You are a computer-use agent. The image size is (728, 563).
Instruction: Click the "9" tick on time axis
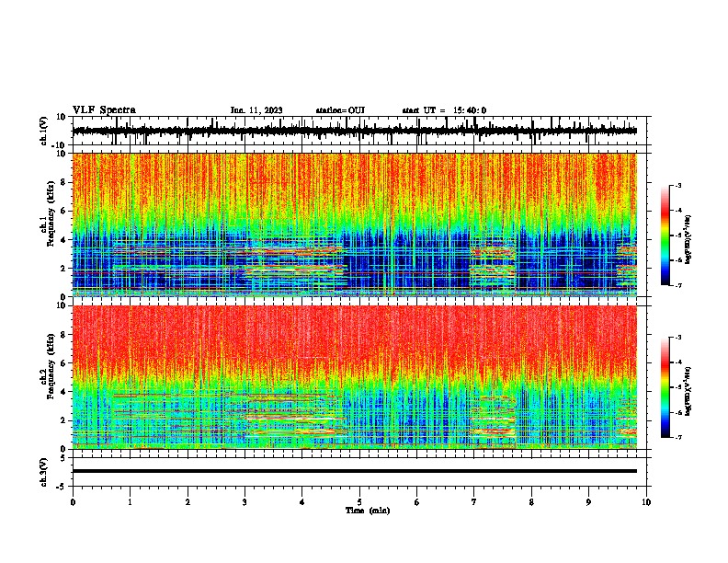(x=588, y=502)
